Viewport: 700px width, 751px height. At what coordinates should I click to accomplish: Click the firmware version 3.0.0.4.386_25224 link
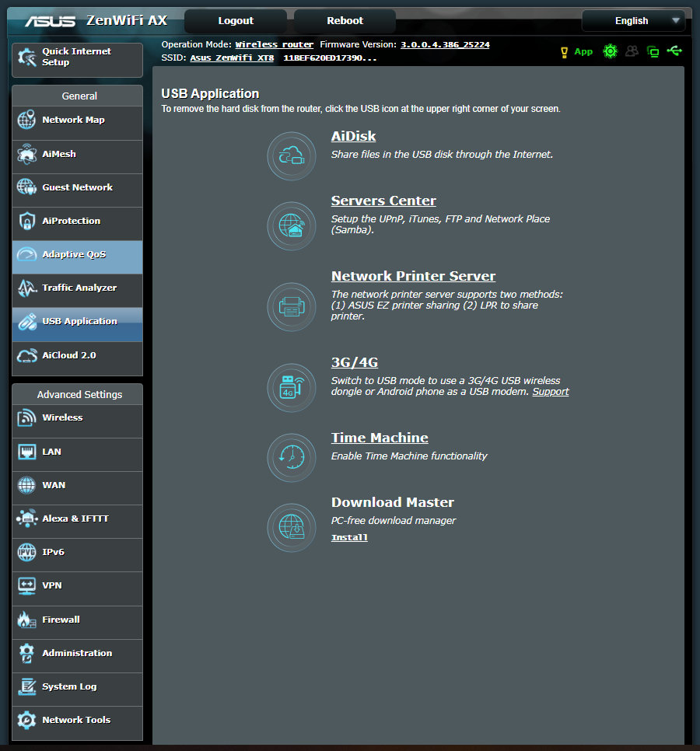click(445, 44)
